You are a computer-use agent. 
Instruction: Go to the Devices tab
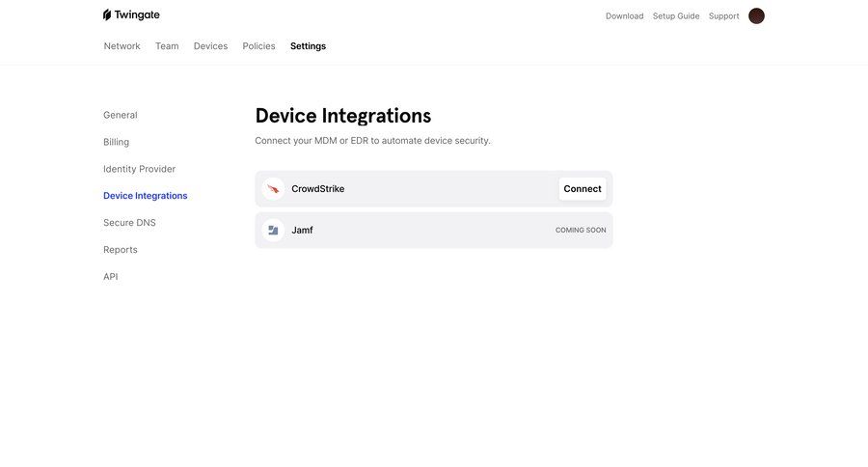coord(210,46)
